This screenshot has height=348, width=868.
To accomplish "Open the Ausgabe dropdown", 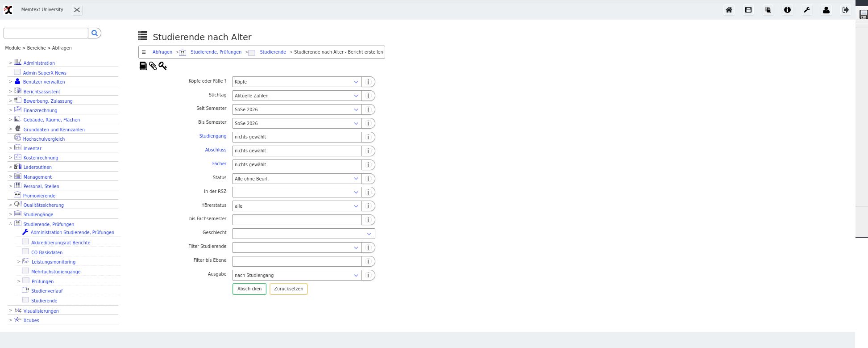I will click(x=297, y=275).
